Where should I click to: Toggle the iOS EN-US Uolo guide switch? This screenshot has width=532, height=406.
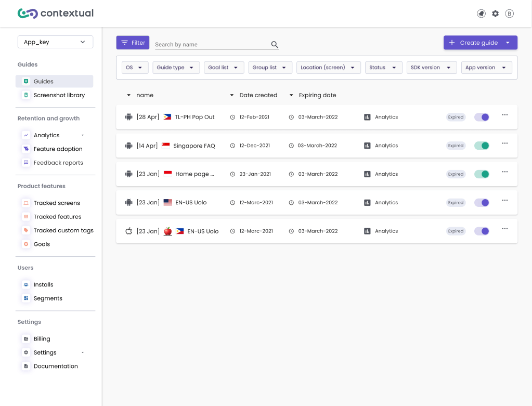click(x=482, y=231)
